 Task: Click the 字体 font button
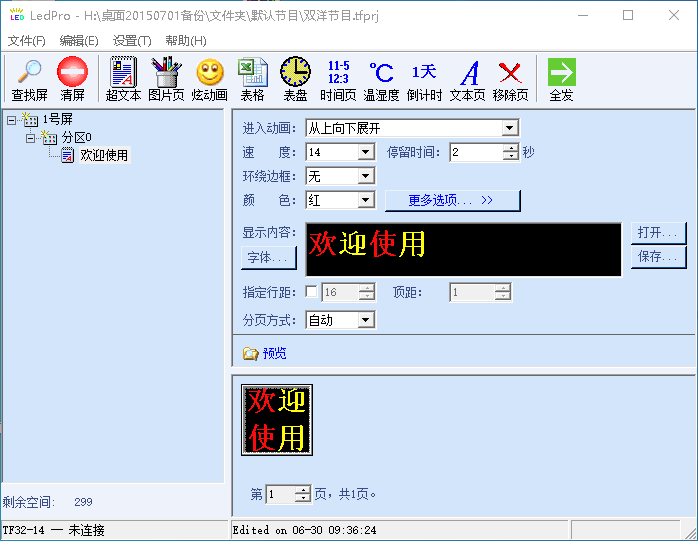268,258
